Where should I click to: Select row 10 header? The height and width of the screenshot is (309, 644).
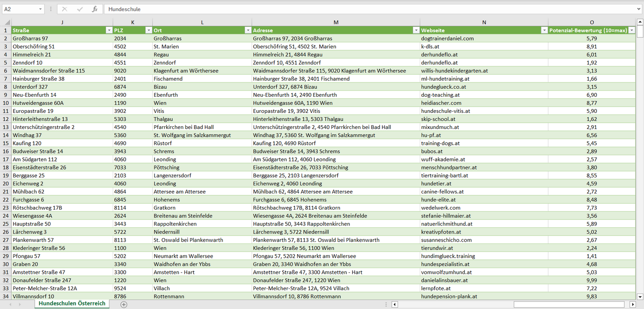point(6,103)
